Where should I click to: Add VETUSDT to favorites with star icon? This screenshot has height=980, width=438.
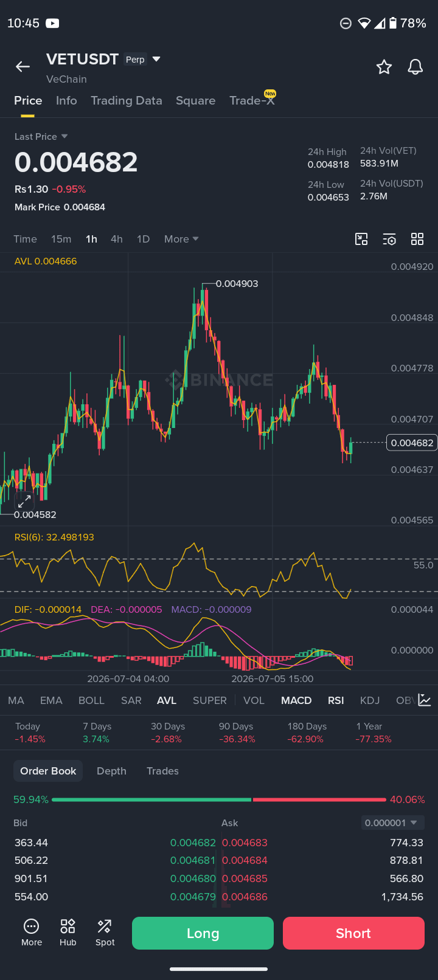pyautogui.click(x=384, y=67)
